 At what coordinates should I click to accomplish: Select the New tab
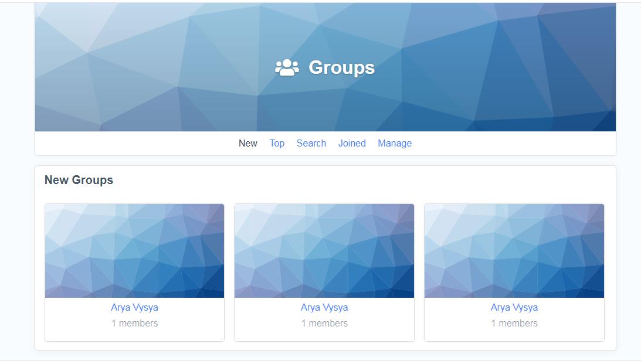(x=247, y=143)
